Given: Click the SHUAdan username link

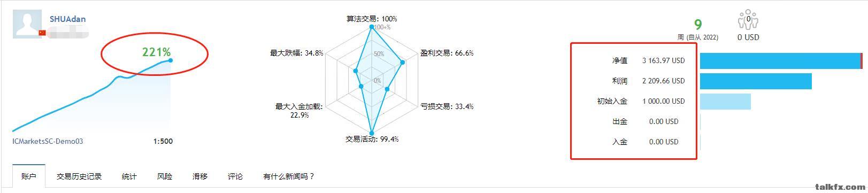Looking at the screenshot, I should (x=67, y=19).
